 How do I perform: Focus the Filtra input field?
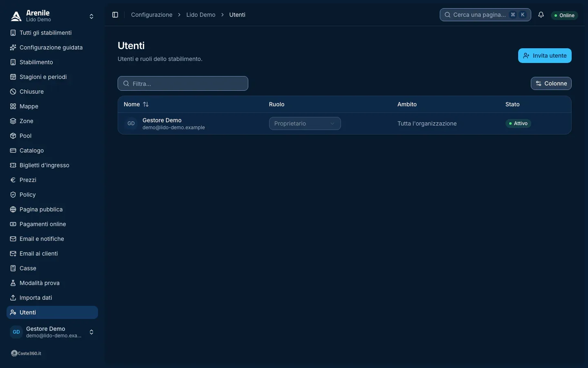click(x=183, y=83)
